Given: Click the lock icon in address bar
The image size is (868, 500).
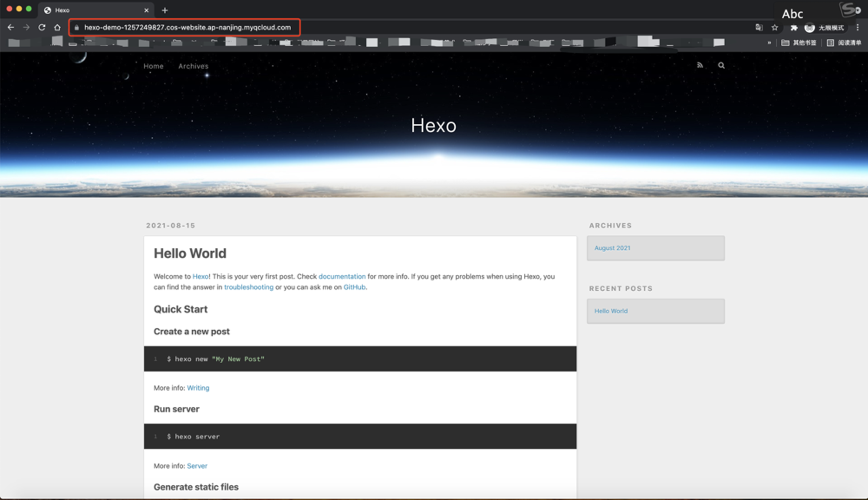Looking at the screenshot, I should [77, 27].
